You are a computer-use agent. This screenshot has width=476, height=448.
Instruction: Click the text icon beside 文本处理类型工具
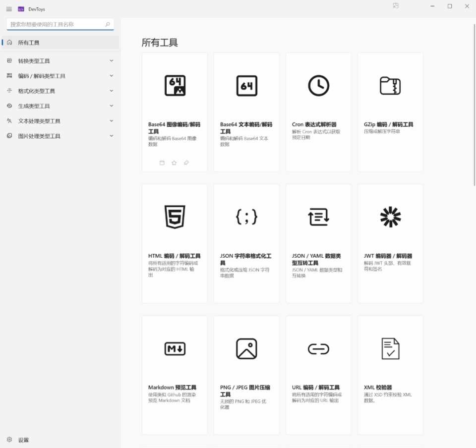pos(9,121)
